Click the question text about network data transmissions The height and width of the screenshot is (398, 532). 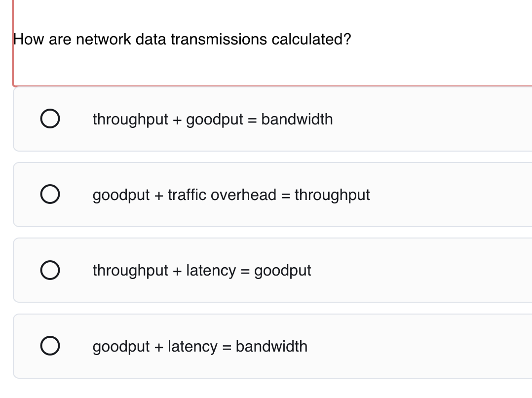[183, 39]
